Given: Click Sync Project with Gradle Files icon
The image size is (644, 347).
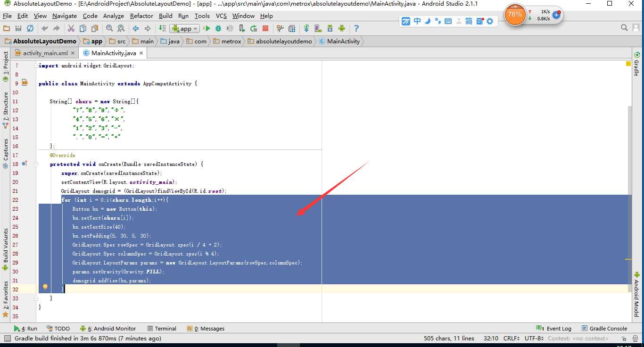Looking at the screenshot, I should [x=306, y=28].
